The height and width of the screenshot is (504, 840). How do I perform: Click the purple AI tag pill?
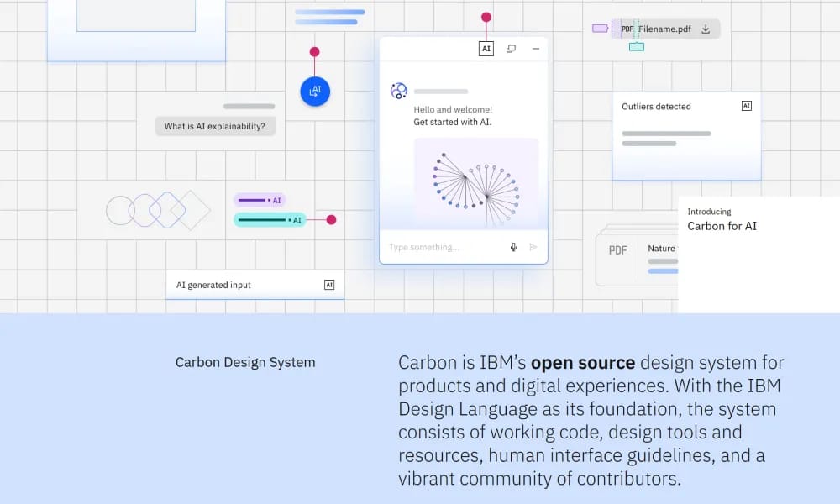pyautogui.click(x=260, y=200)
